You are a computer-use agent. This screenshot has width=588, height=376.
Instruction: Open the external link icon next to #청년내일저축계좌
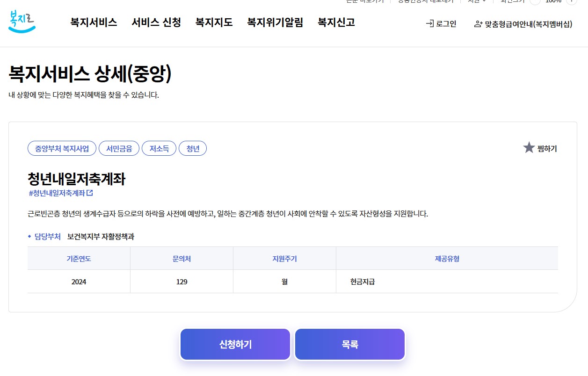pos(91,193)
